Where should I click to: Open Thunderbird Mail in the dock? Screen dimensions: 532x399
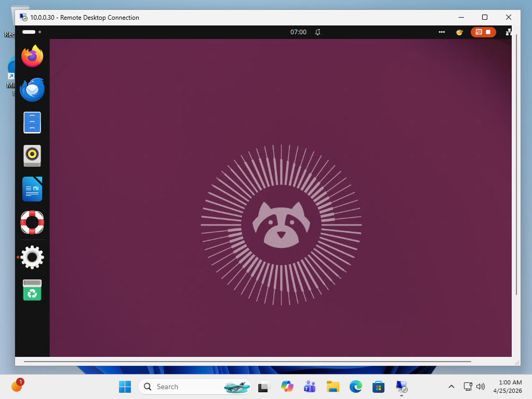[32, 89]
